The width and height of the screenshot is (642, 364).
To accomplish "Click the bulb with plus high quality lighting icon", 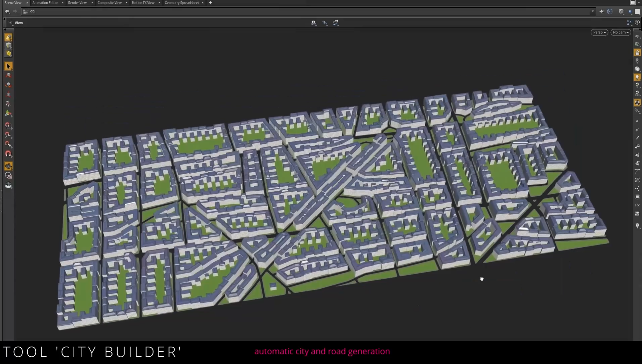I will tap(637, 85).
